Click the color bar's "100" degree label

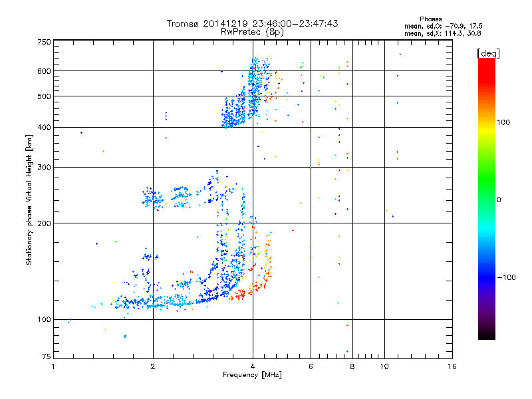point(503,122)
